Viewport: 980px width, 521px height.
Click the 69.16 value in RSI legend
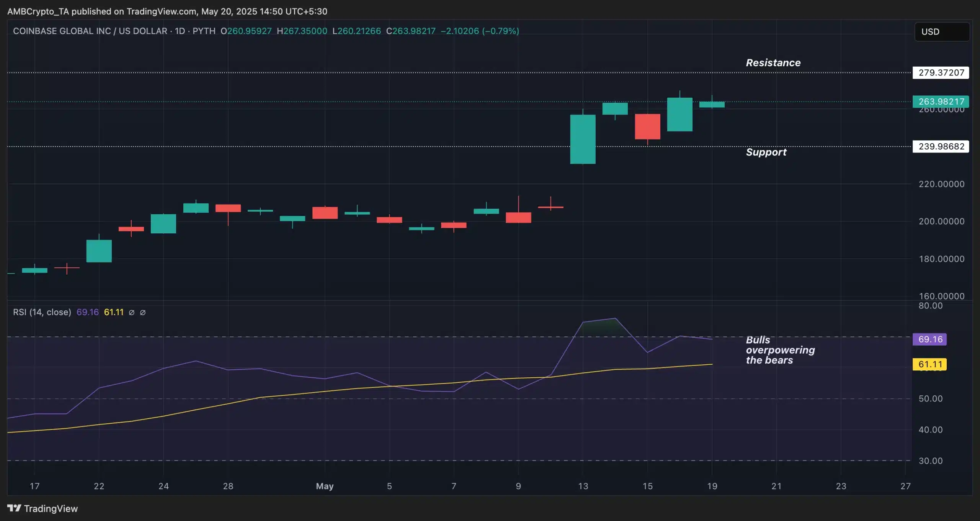tap(88, 312)
